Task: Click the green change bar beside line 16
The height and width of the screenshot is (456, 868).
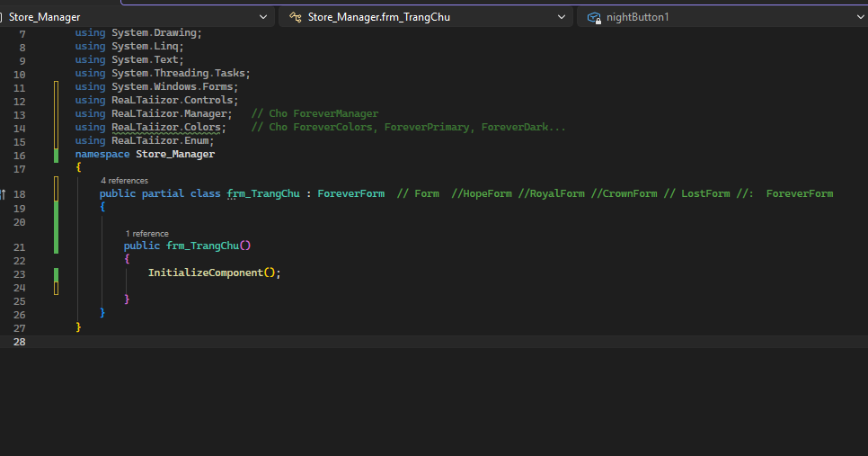Action: click(x=56, y=155)
